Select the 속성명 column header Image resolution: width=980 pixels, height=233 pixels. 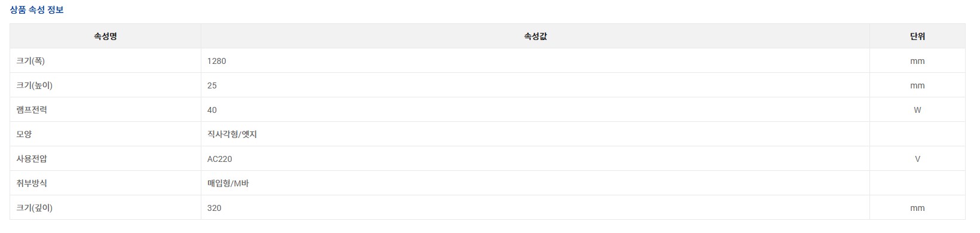pyautogui.click(x=105, y=36)
